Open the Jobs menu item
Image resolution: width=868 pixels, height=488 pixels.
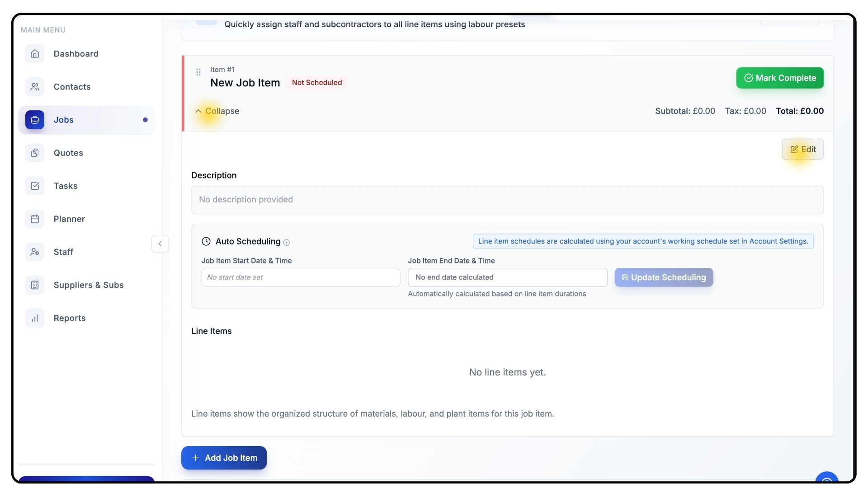(64, 120)
